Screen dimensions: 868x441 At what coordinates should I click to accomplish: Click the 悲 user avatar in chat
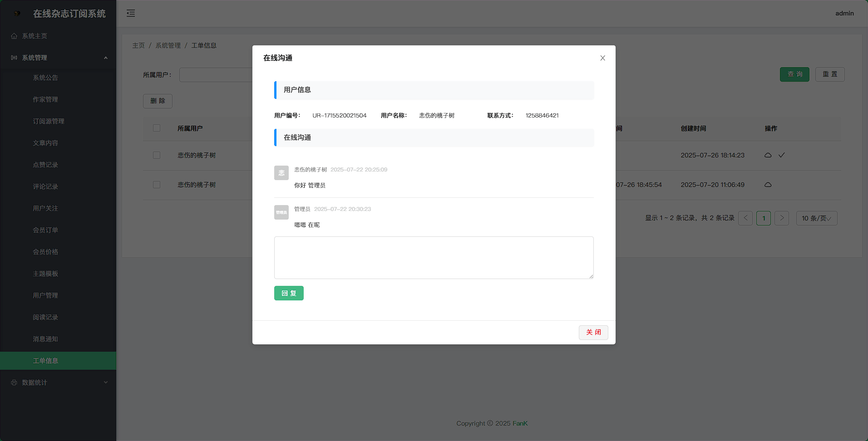coord(281,173)
